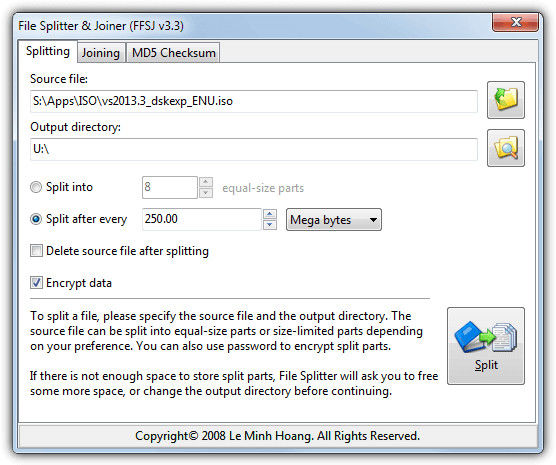Open the Mega bytes unit dropdown
Viewport: 556px width, 465px height.
tap(334, 220)
